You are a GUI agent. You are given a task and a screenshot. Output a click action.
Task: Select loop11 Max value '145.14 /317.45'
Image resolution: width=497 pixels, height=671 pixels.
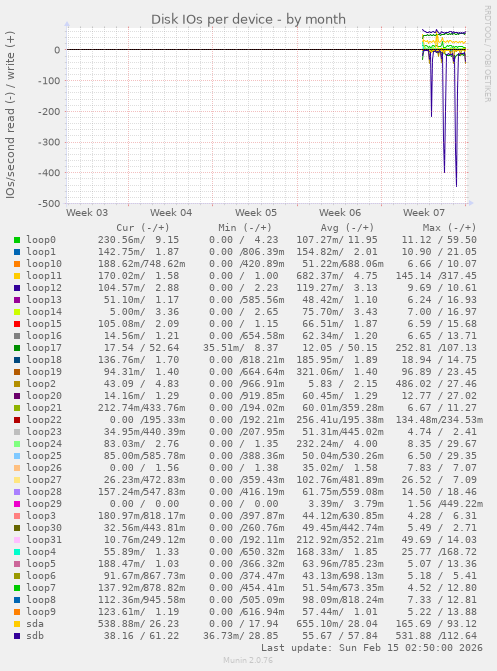pos(436,276)
